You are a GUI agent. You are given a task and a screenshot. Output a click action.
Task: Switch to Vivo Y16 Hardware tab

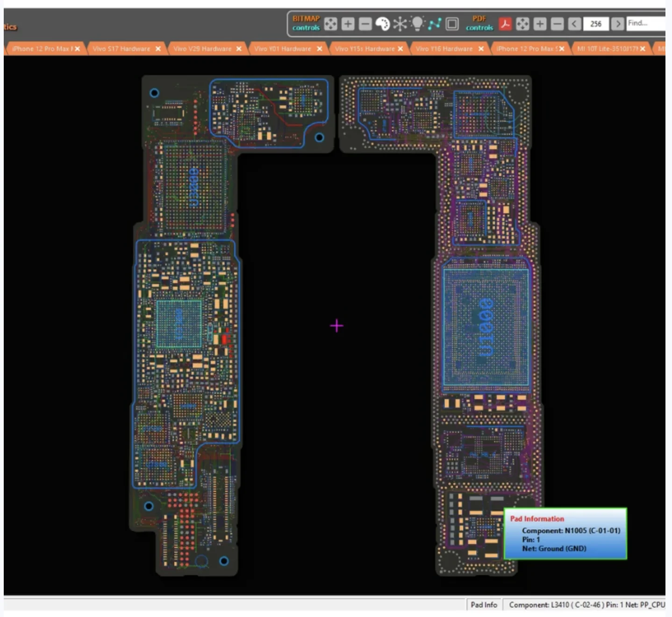tap(444, 49)
